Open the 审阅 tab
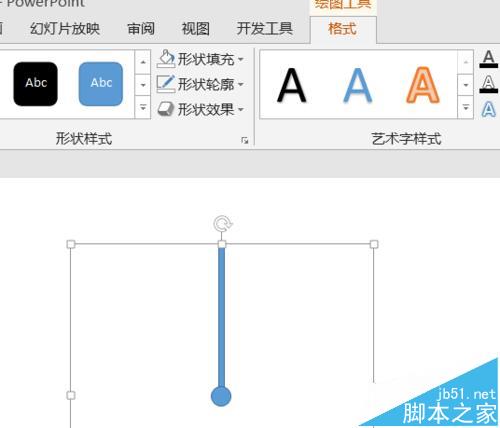The width and height of the screenshot is (500, 428). (x=141, y=29)
